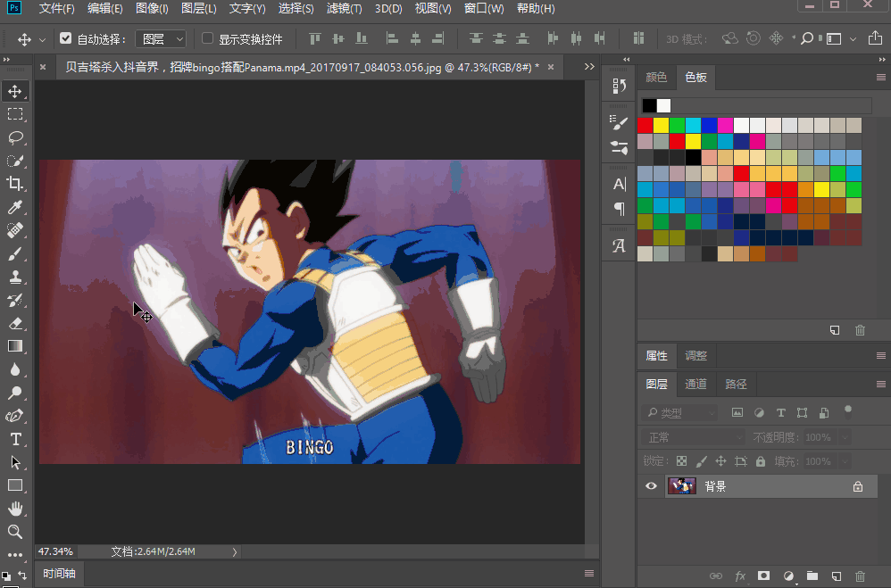Open the Swatches panel options menu
The height and width of the screenshot is (588, 891).
click(881, 78)
